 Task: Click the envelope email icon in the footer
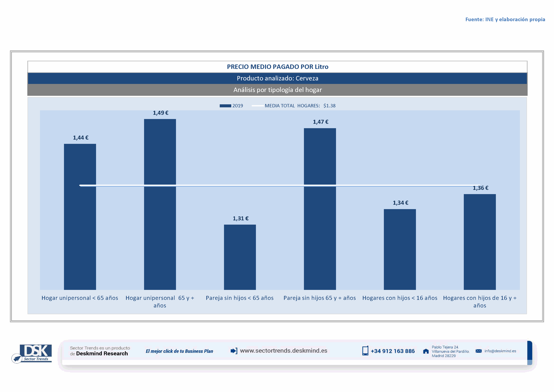click(478, 351)
